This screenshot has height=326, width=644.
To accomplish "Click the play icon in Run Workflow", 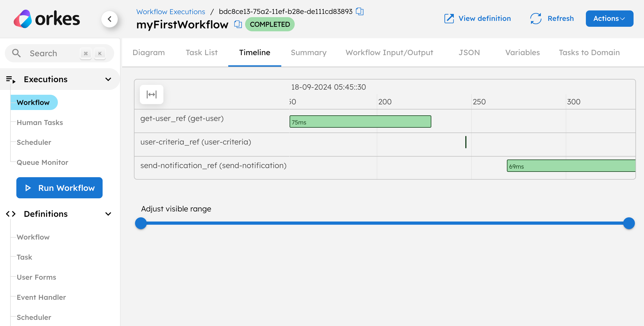I will click(28, 188).
